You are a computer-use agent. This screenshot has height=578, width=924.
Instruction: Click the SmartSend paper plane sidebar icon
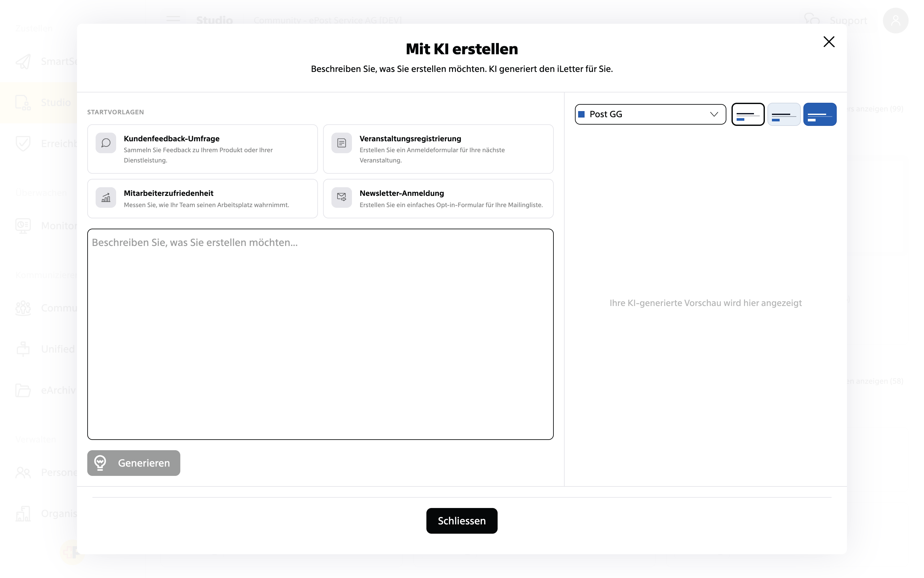coord(23,62)
